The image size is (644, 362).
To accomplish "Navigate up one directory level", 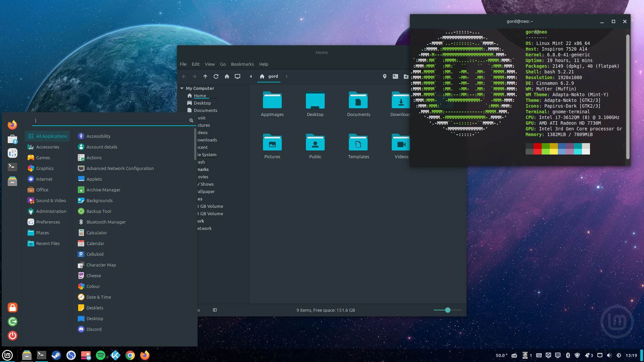I will tap(205, 76).
